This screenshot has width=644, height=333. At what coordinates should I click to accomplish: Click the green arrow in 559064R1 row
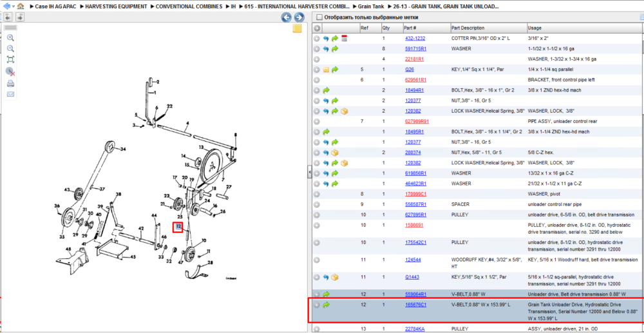(x=326, y=294)
